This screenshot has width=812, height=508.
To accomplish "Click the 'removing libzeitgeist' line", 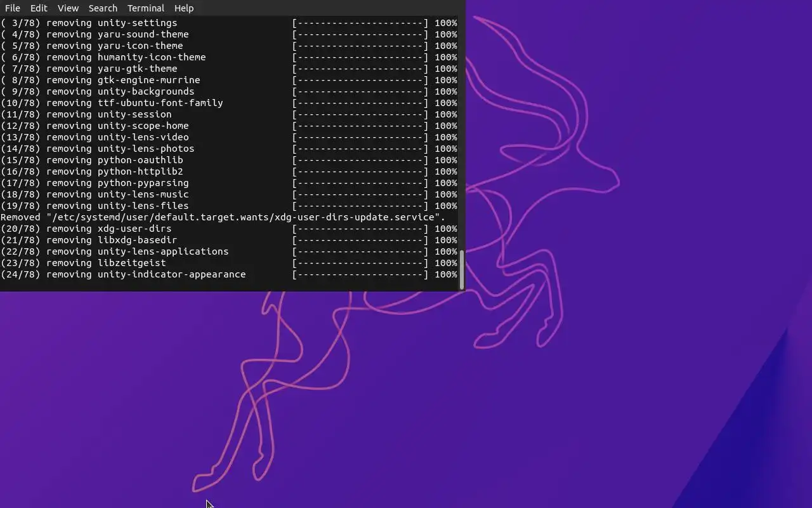I will 228,263.
